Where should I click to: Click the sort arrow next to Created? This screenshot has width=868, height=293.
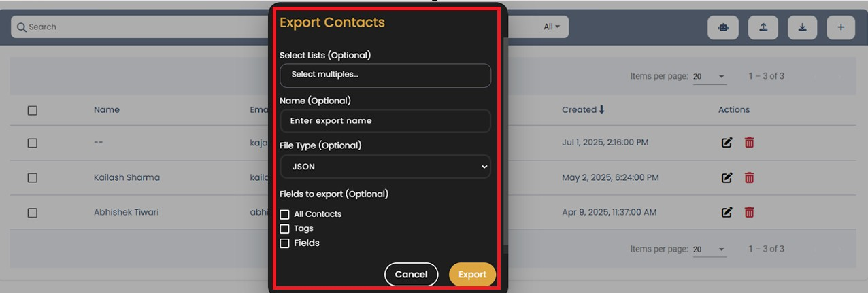click(x=601, y=109)
